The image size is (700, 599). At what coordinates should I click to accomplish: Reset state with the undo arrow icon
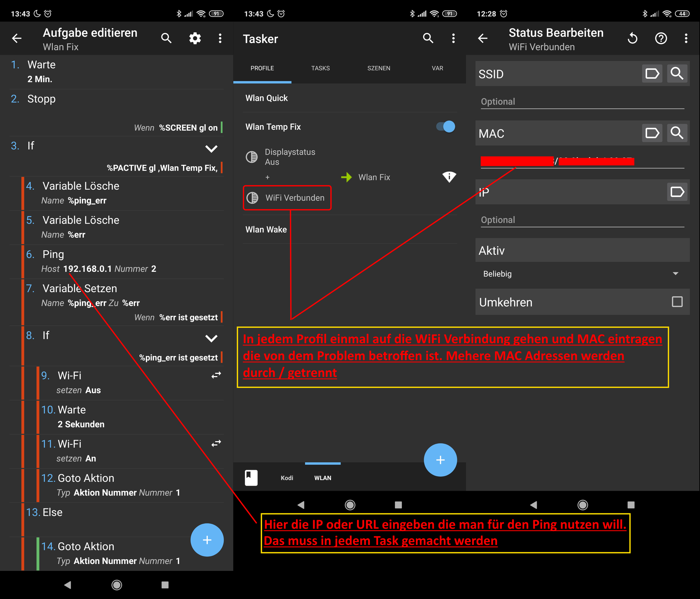(633, 38)
